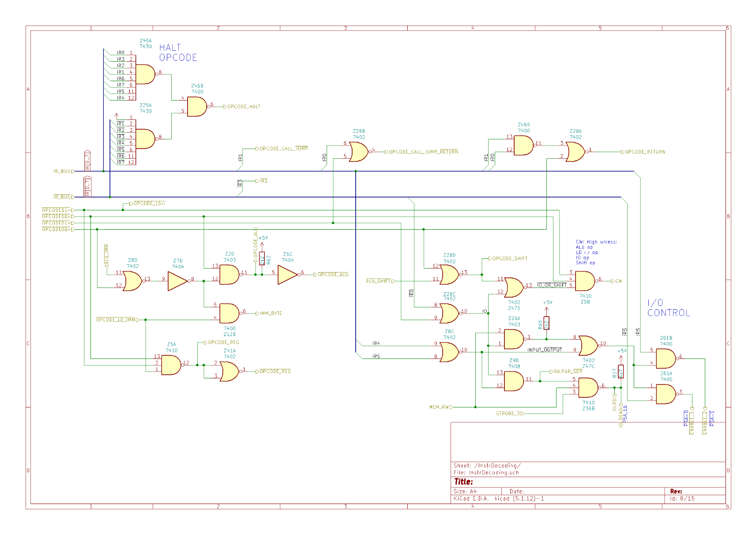Click the Z5B 7410 gate driving CW
This screenshot has height=534, width=756.
(x=585, y=281)
